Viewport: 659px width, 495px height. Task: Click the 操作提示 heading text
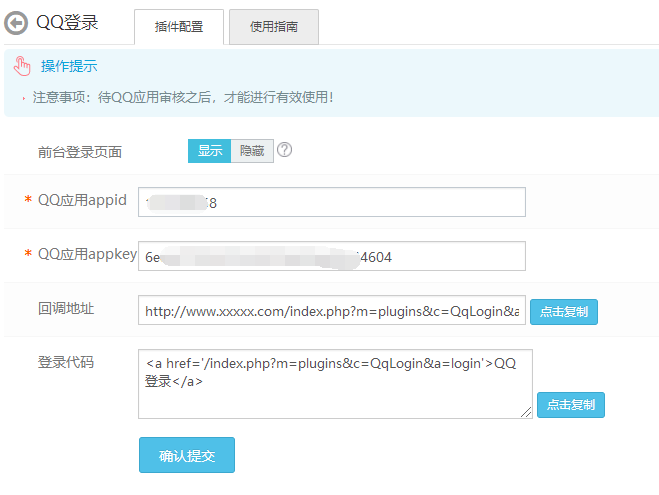click(69, 67)
